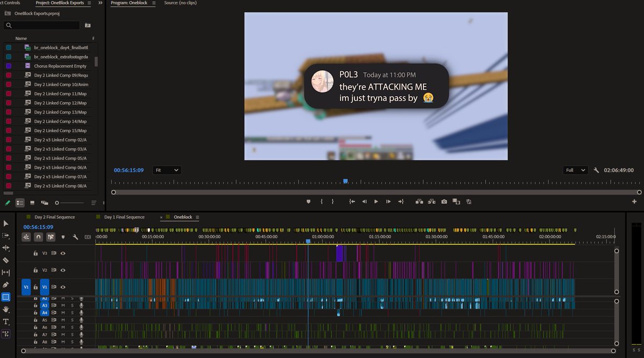Viewport: 644px width, 358px height.
Task: Select the Hand tool
Action: point(6,309)
